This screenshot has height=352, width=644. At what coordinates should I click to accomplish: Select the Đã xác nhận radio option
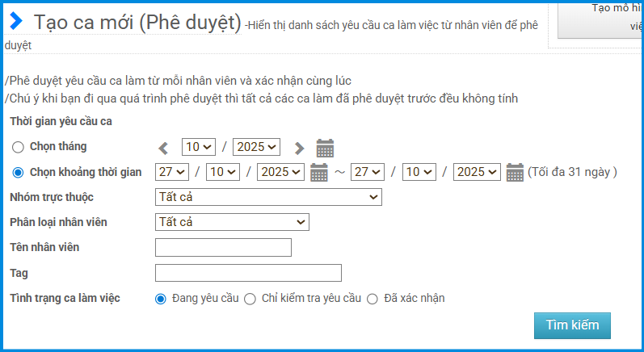373,299
